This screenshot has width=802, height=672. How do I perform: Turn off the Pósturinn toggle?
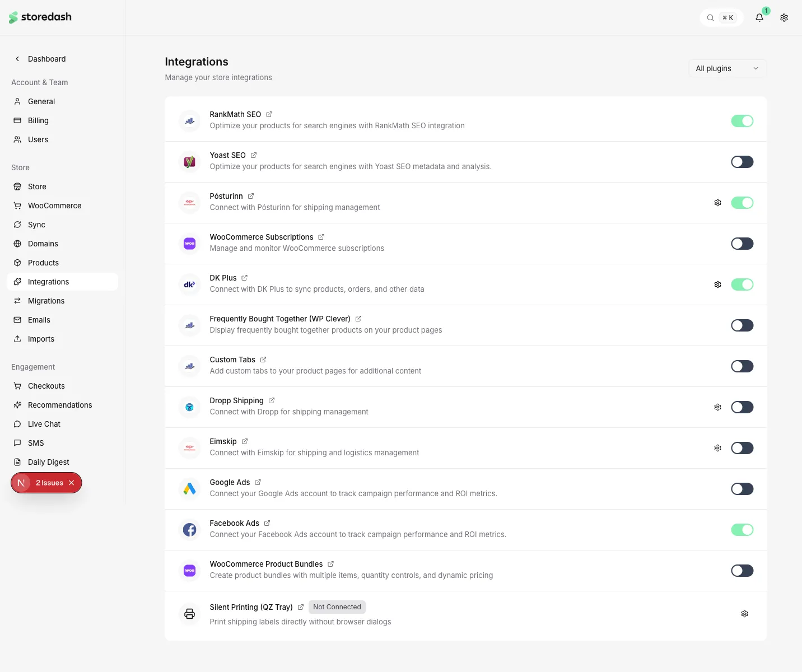coord(742,203)
